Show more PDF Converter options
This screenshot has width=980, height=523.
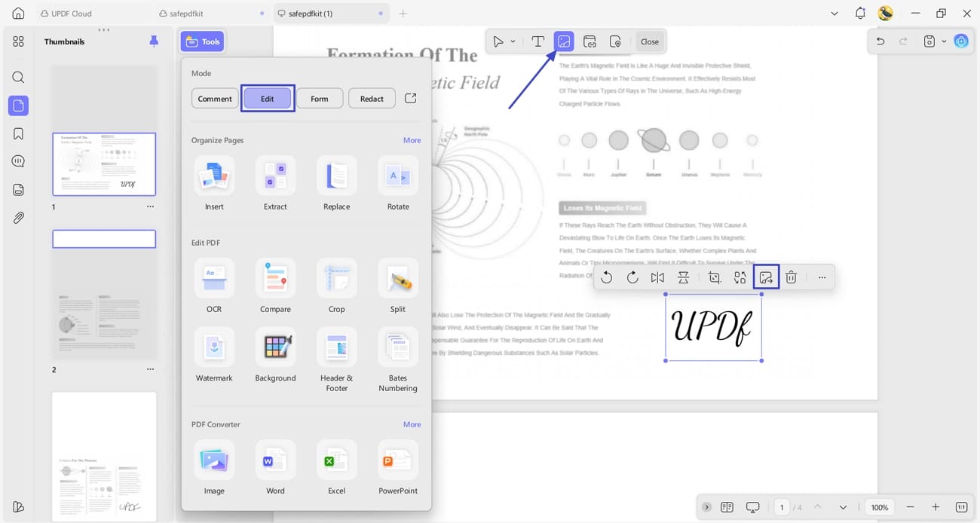click(x=412, y=424)
